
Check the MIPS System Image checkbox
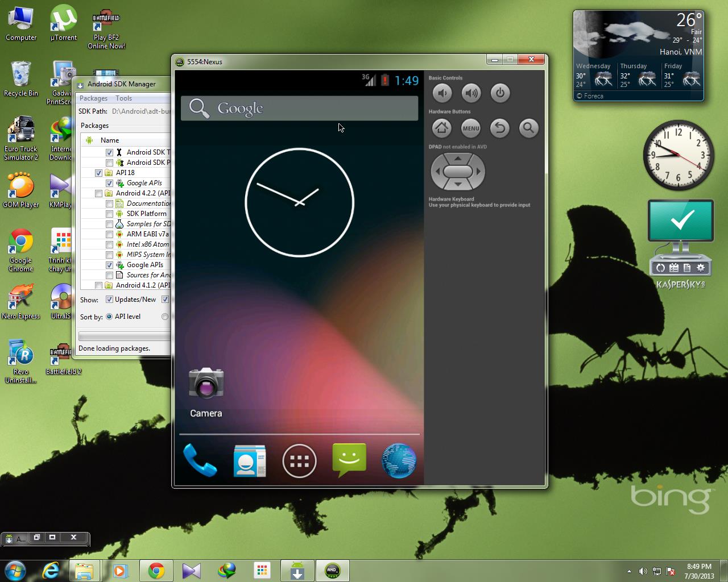coord(109,255)
